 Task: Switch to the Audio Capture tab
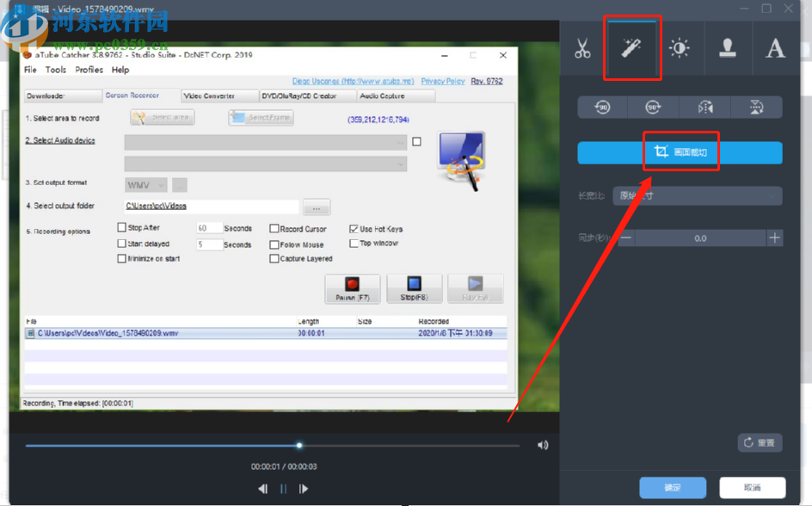click(396, 96)
